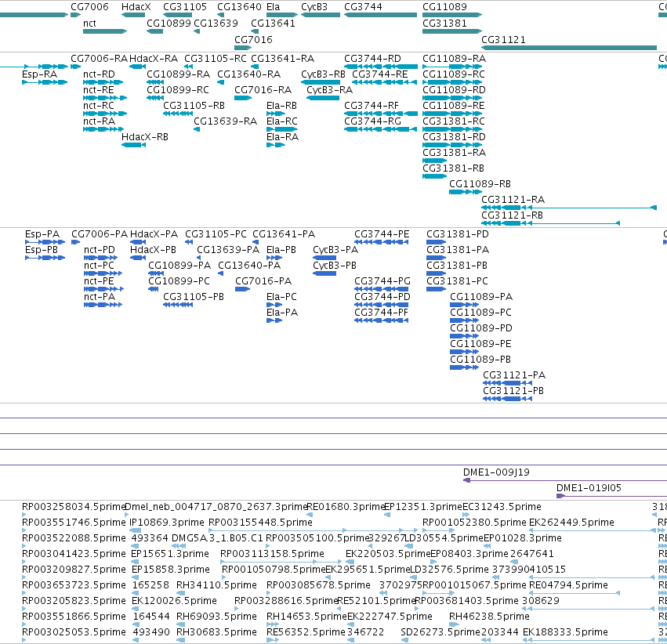
Task: Select transcript CG13639-RA
Action: (225, 121)
